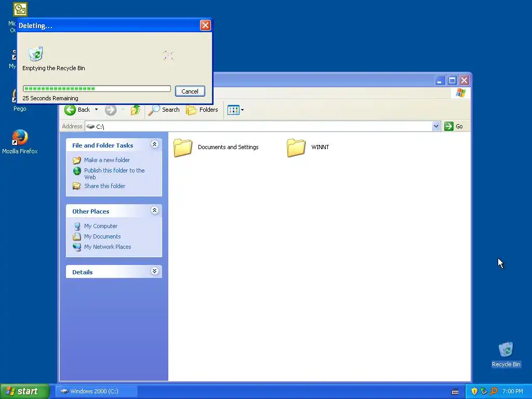Screen dimensions: 532x399
Task: Click Share this folder link
Action: [x=104, y=186]
